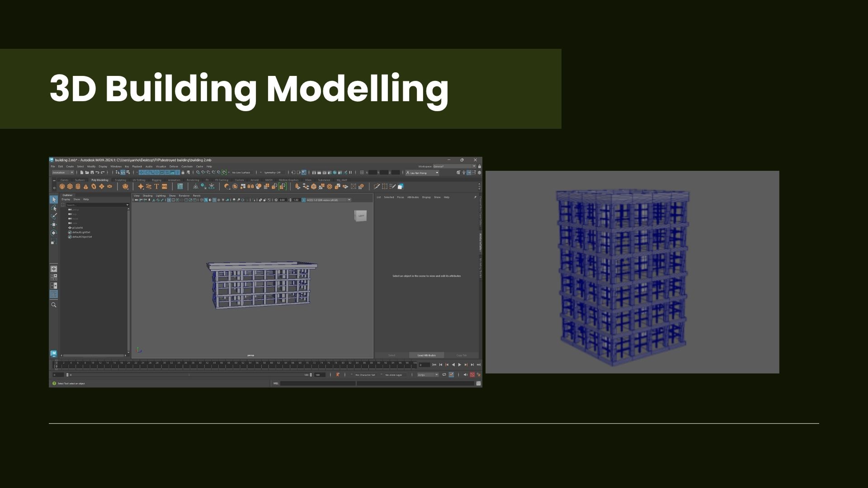Jump to end of playback range
868x488 pixels.
(479, 365)
